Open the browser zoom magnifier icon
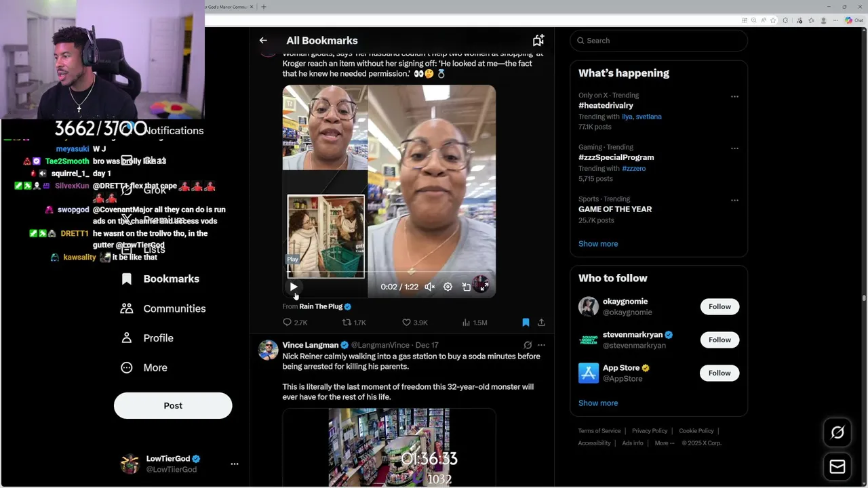Viewport: 868px width, 488px height. point(754,20)
